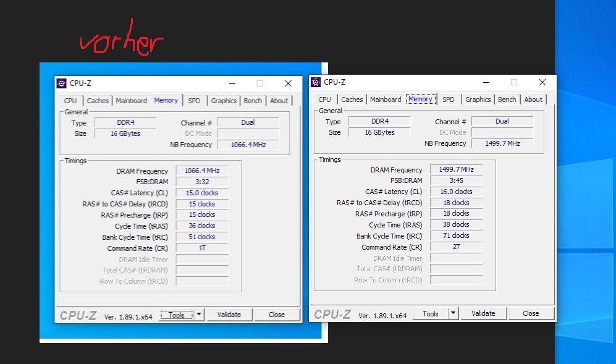Click the 3:32 FSB:DRAM value
Viewport: 616px width, 364px height.
coord(202,182)
